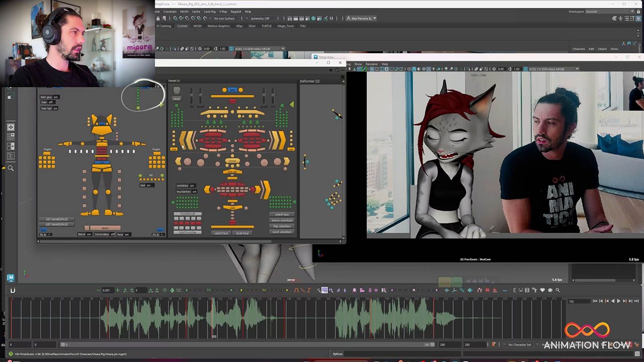
Task: Click the play forward button in playback controls
Action: (x=619, y=301)
